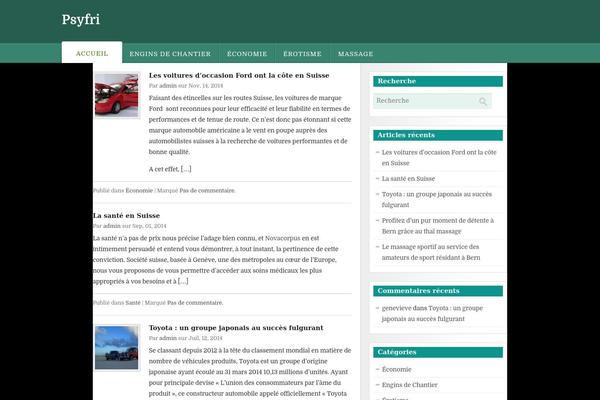This screenshot has width=600, height=400.
Task: Open Économie in the Catégories sidebar list
Action: pos(396,369)
